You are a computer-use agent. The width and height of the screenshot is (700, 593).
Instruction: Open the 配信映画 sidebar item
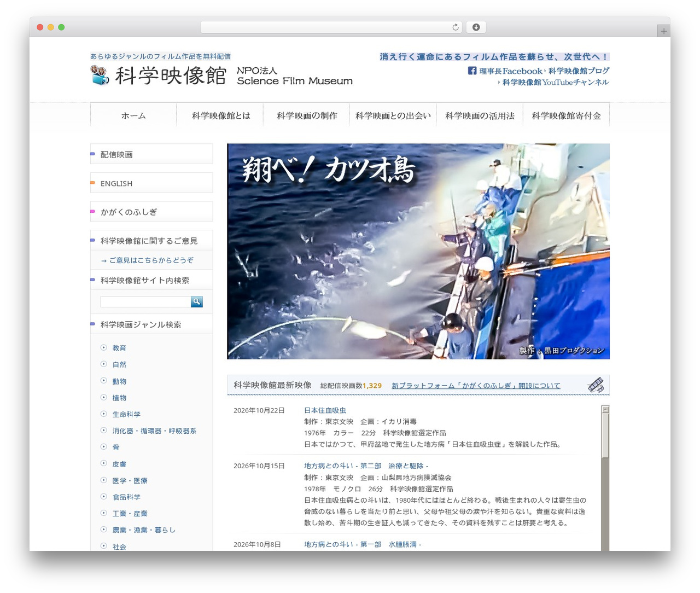(x=151, y=154)
